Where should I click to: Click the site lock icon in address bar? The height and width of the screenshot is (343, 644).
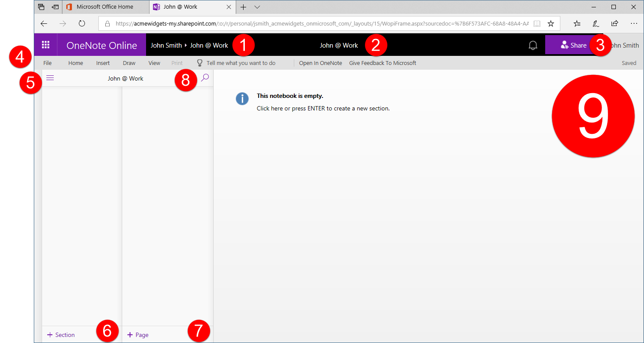coord(107,23)
